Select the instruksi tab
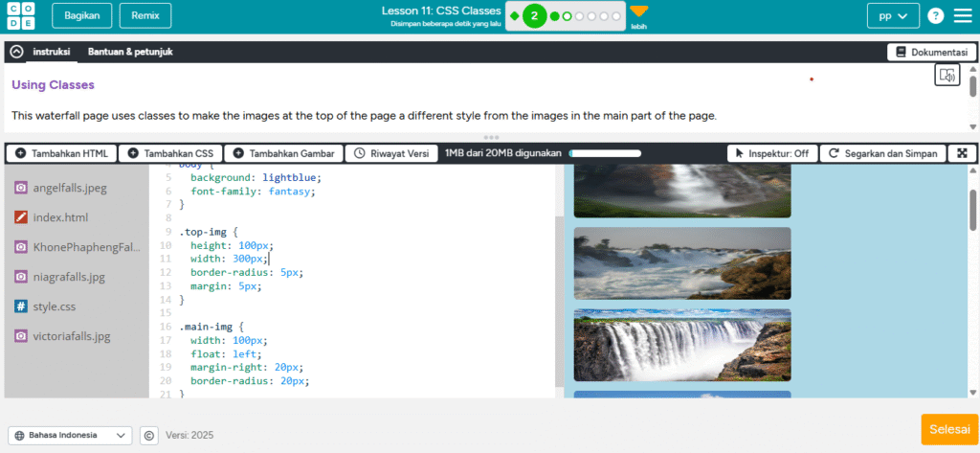The width and height of the screenshot is (980, 453). 52,52
